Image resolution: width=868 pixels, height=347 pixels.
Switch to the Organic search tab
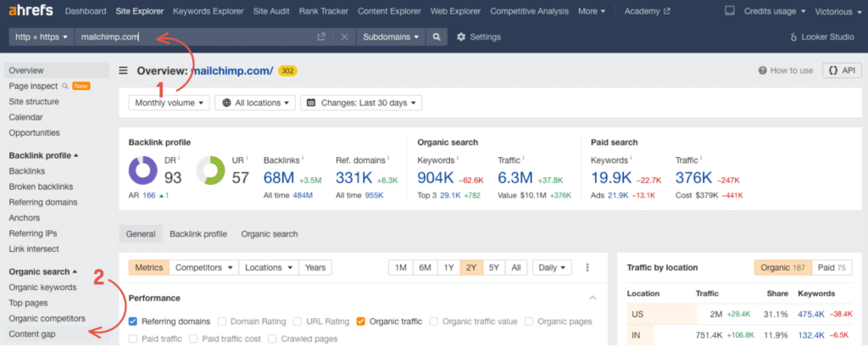[x=269, y=234]
